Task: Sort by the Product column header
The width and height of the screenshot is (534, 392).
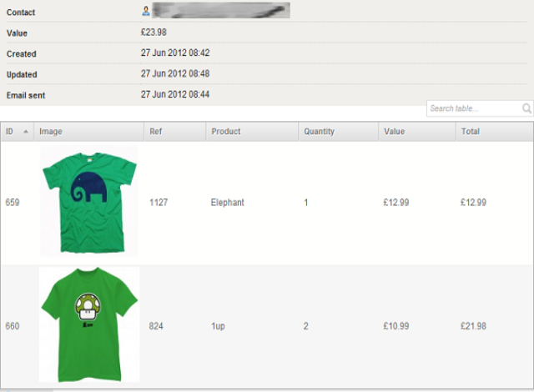Action: (226, 132)
